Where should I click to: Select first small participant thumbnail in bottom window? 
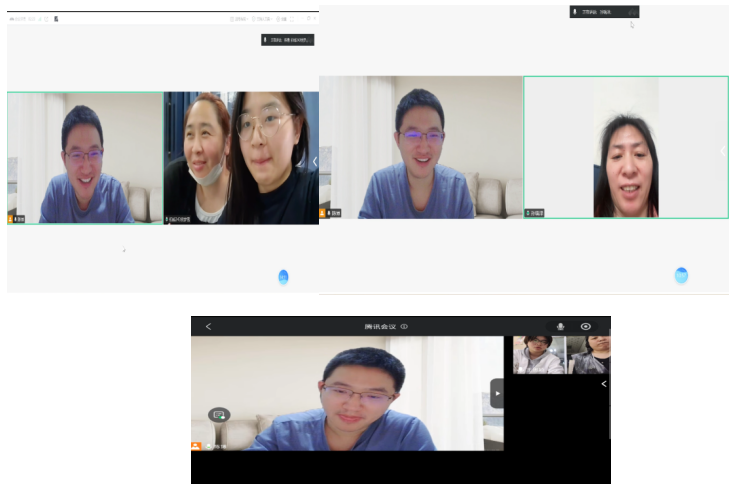click(539, 355)
